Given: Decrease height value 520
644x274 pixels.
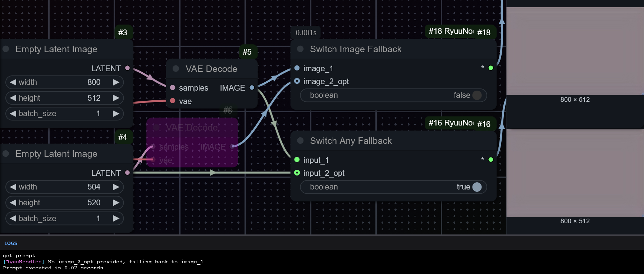Looking at the screenshot, I should coord(13,202).
